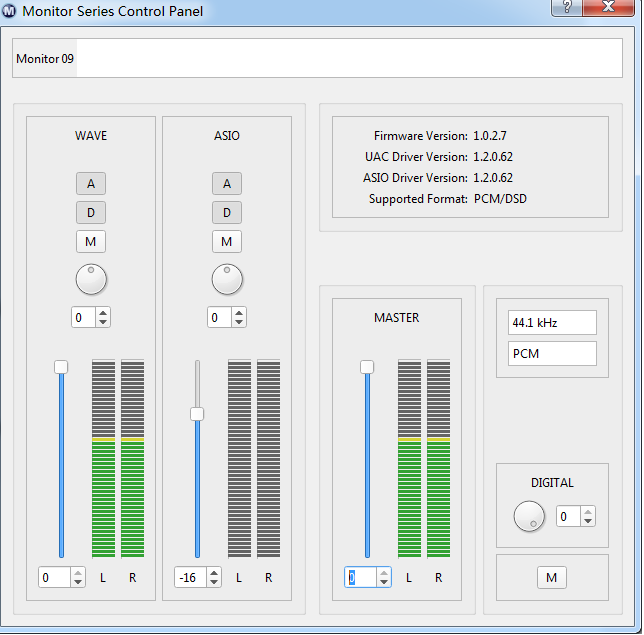Increase the DIGITAL value with up arrow
Image resolution: width=644 pixels, height=635 pixels.
click(x=589, y=512)
